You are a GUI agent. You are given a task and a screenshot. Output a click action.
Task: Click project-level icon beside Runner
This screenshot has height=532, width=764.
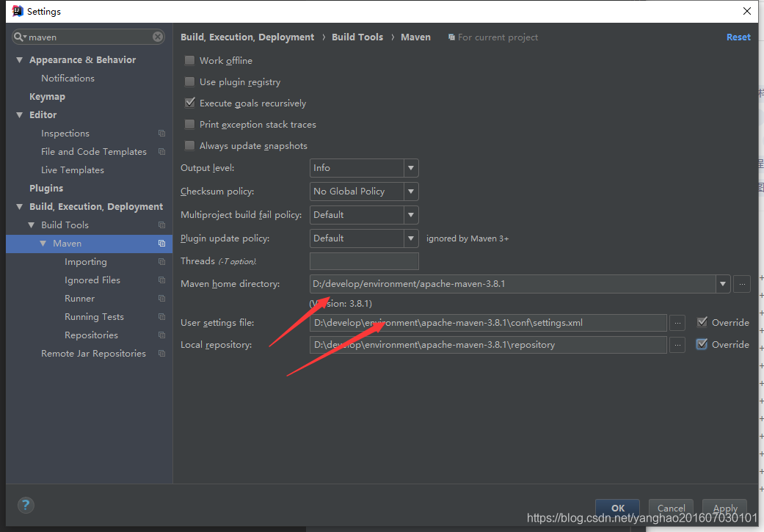click(161, 298)
